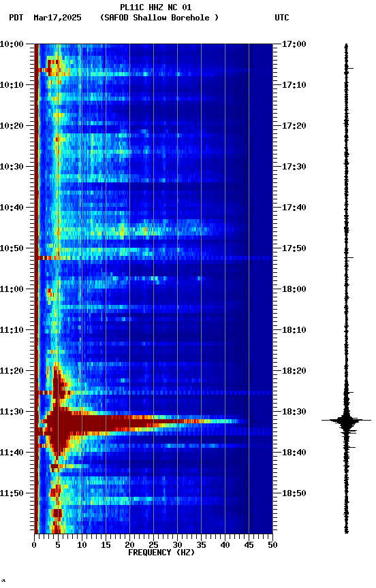
Task: Click the UTC timezone label
Action: [282, 18]
